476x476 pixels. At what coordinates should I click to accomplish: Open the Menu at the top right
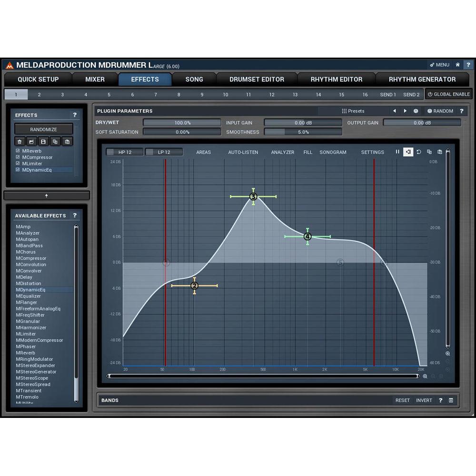[x=440, y=65]
